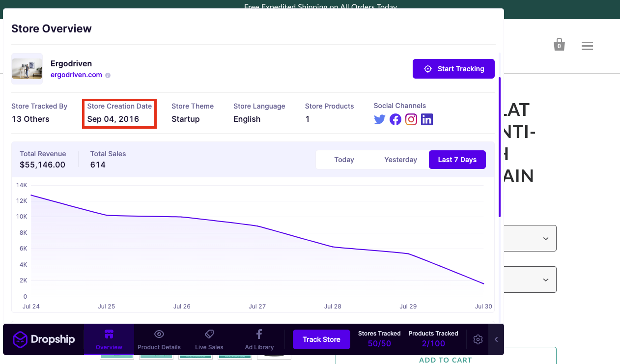Click the Track Store button

[x=321, y=339]
